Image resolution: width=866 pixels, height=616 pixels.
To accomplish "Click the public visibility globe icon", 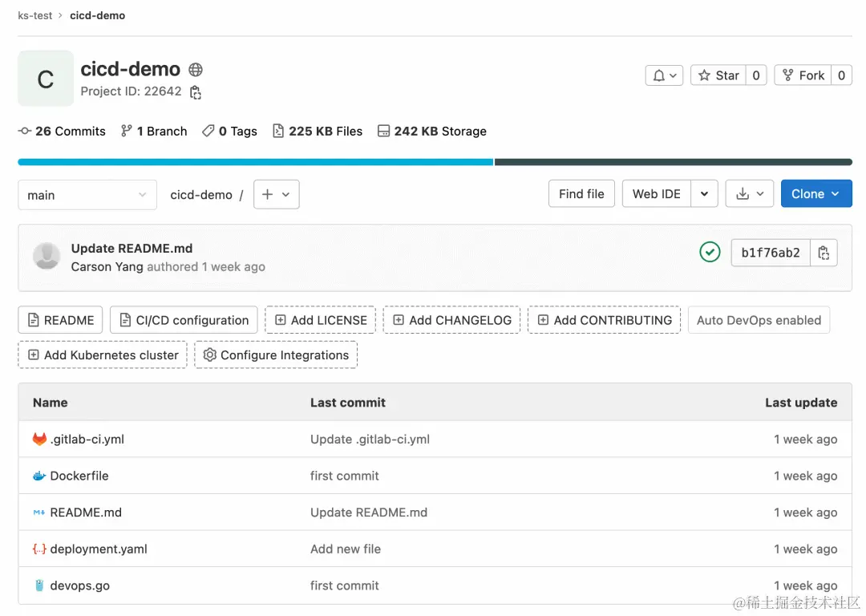I will tap(196, 70).
